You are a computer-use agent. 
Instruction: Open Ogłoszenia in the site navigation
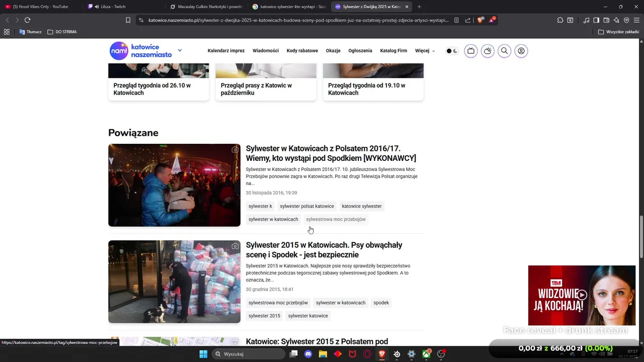360,51
